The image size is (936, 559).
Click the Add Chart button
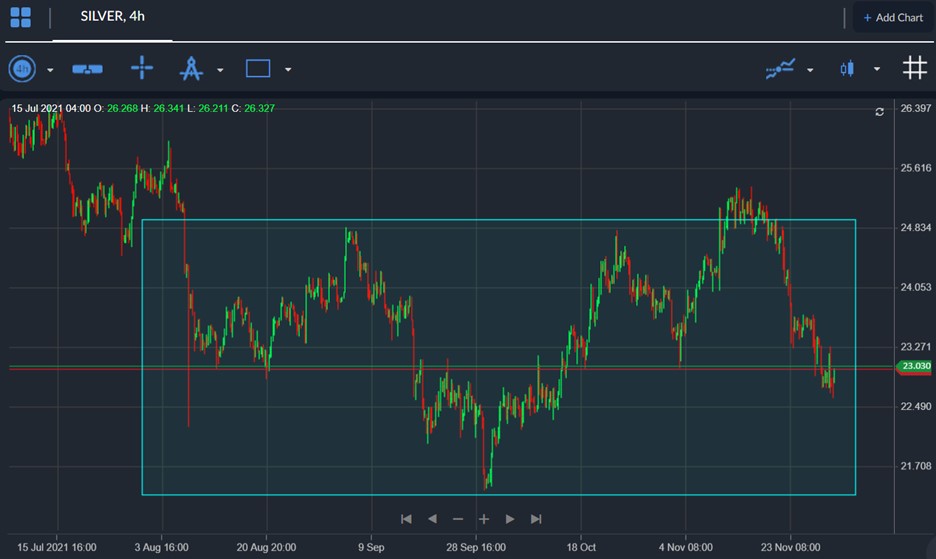coord(892,17)
